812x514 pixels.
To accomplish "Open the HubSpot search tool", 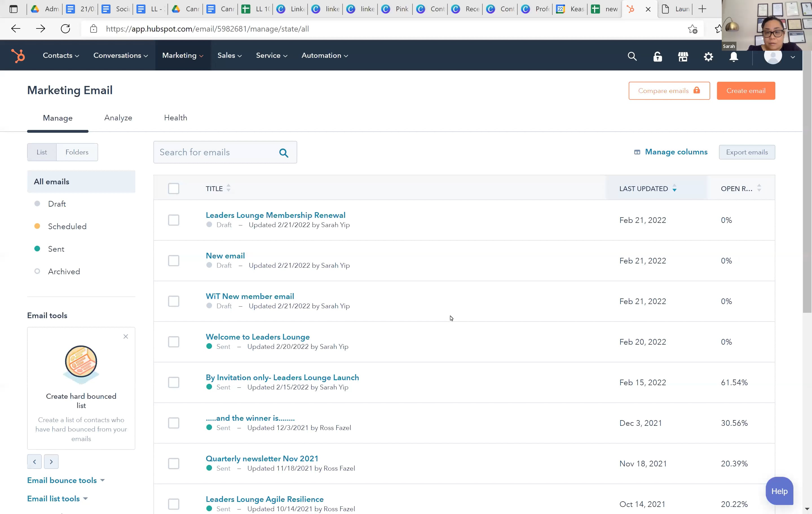I will point(632,56).
